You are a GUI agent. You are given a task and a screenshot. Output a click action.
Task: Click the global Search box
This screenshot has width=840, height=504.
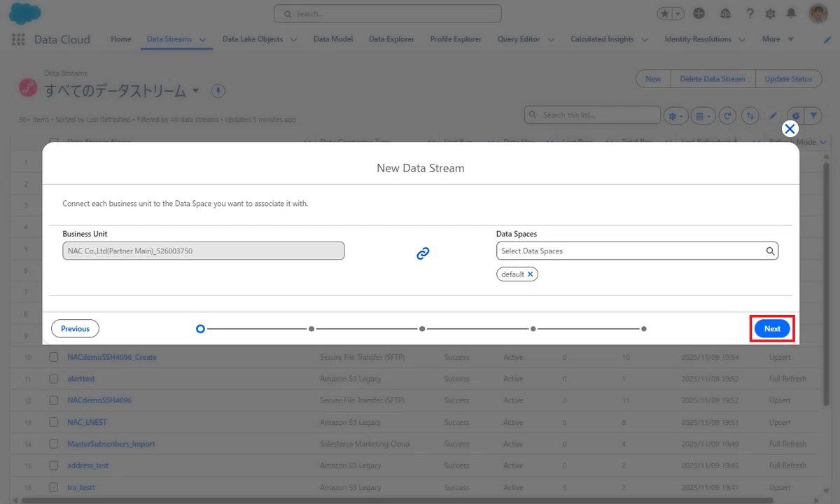click(x=388, y=13)
